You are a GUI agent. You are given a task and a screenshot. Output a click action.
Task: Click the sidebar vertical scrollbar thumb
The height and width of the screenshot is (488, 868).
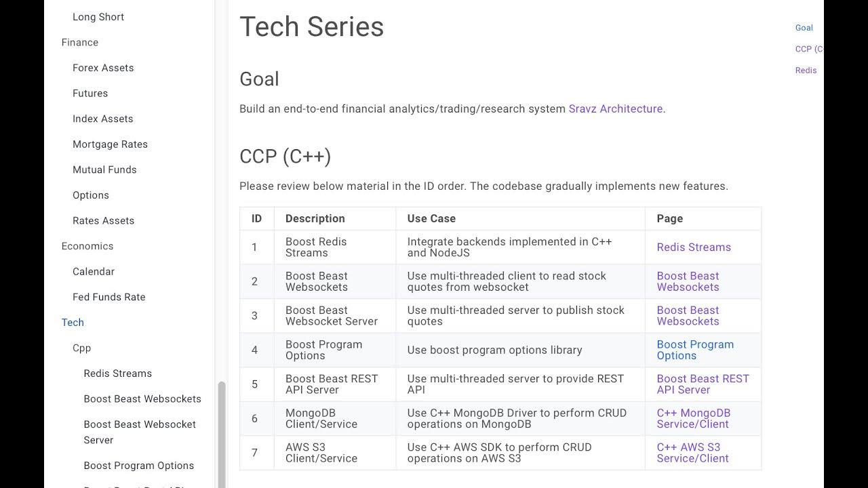coord(221,434)
